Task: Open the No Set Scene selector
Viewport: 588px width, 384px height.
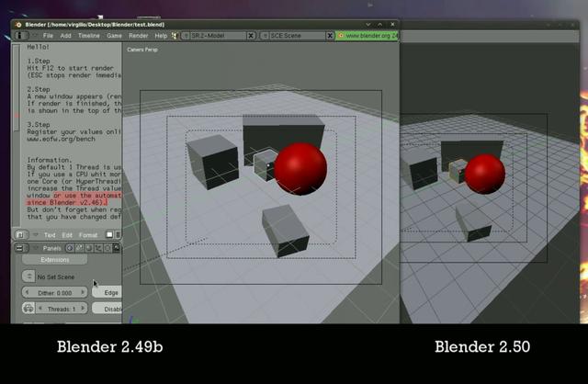Action: pyautogui.click(x=28, y=277)
